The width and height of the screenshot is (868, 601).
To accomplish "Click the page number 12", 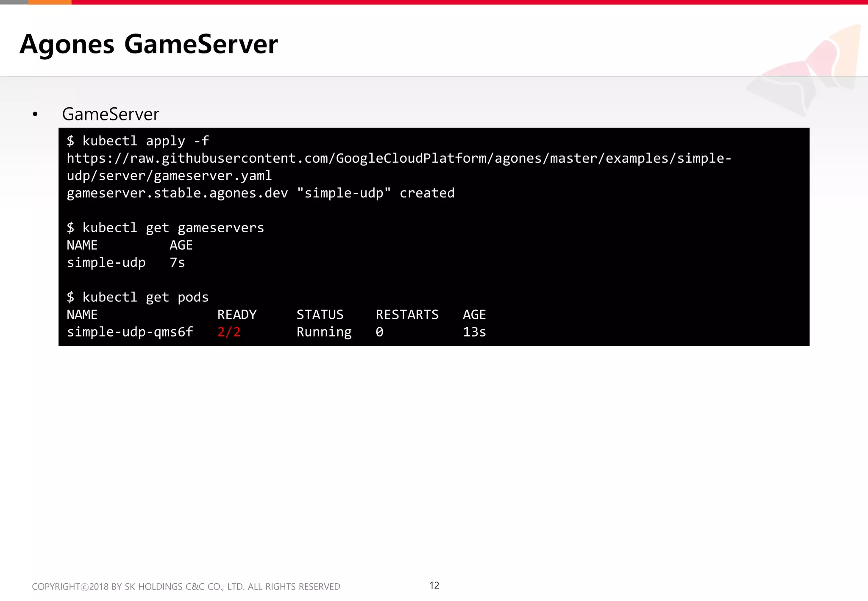I will click(x=434, y=586).
